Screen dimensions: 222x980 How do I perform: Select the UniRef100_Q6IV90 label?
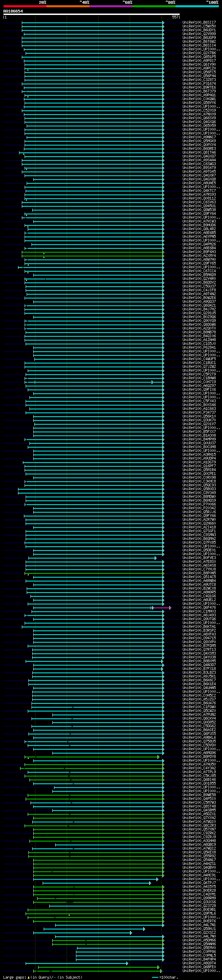[199, 64]
